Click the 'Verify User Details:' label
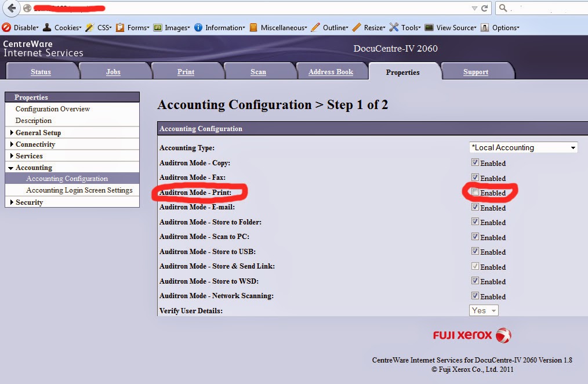Image resolution: width=588 pixels, height=384 pixels. tap(191, 310)
